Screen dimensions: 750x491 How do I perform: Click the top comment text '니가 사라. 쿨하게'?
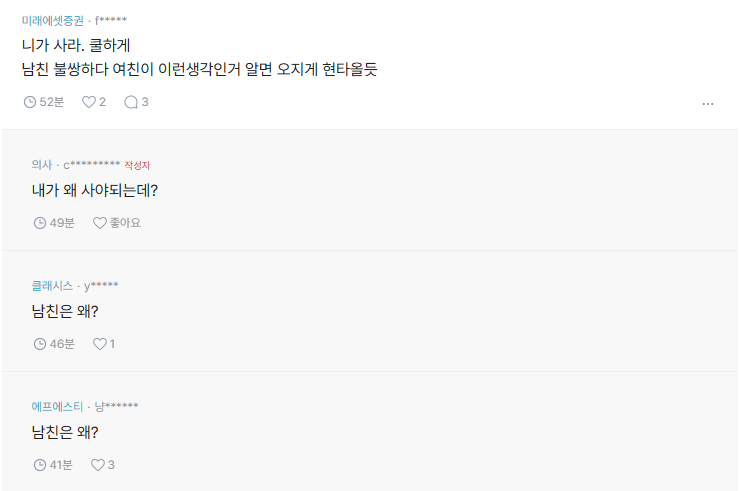click(83, 45)
